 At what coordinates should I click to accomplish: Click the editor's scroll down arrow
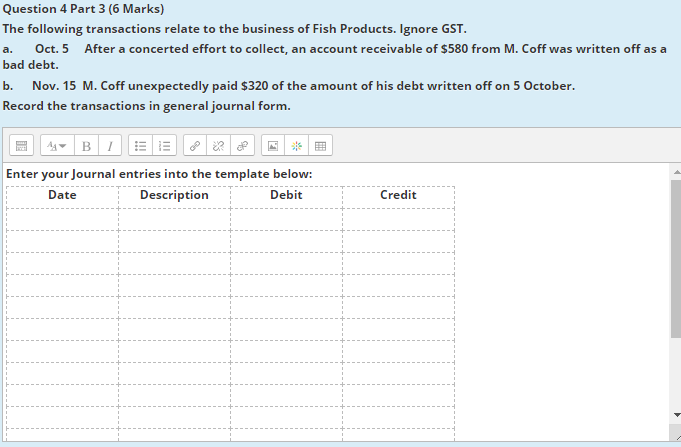click(x=676, y=415)
